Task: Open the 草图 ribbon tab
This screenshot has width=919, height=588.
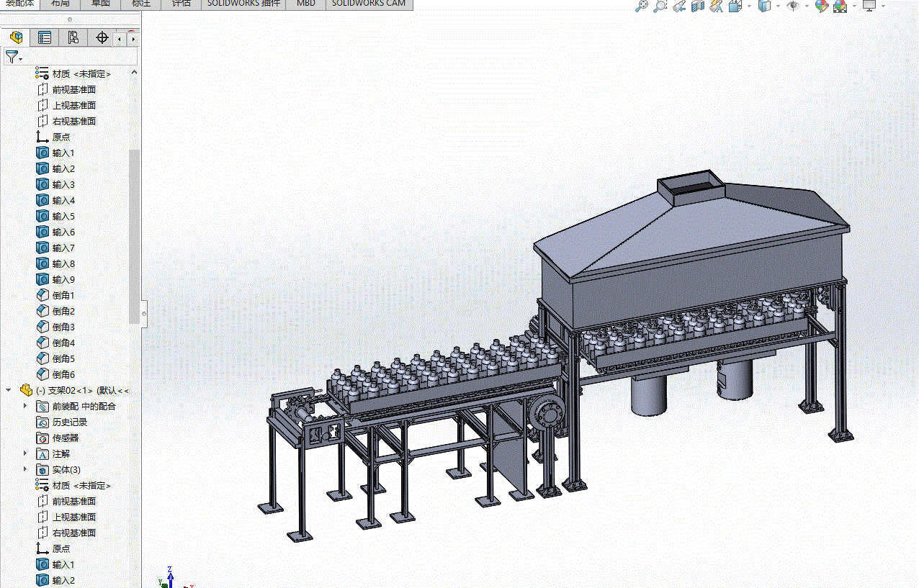Action: [x=101, y=4]
